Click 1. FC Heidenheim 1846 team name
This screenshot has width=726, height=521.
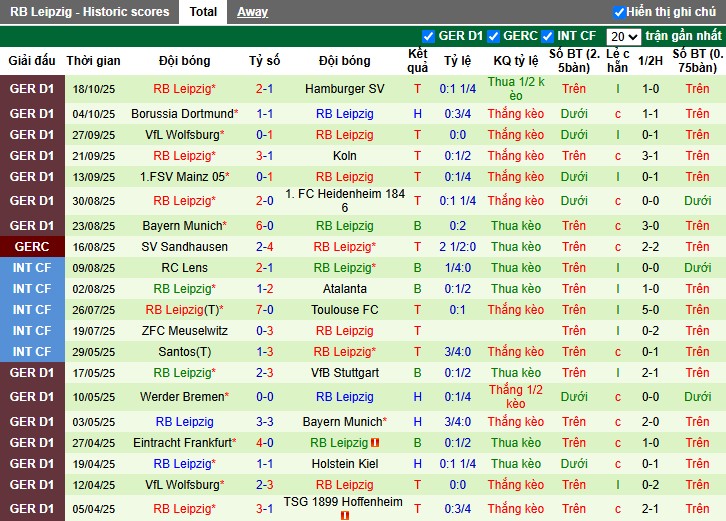coord(344,201)
